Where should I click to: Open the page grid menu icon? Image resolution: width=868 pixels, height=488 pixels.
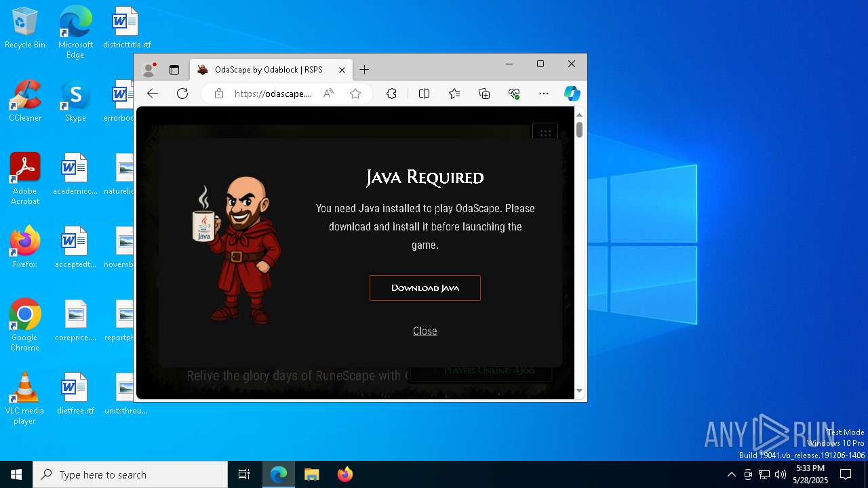coord(545,133)
